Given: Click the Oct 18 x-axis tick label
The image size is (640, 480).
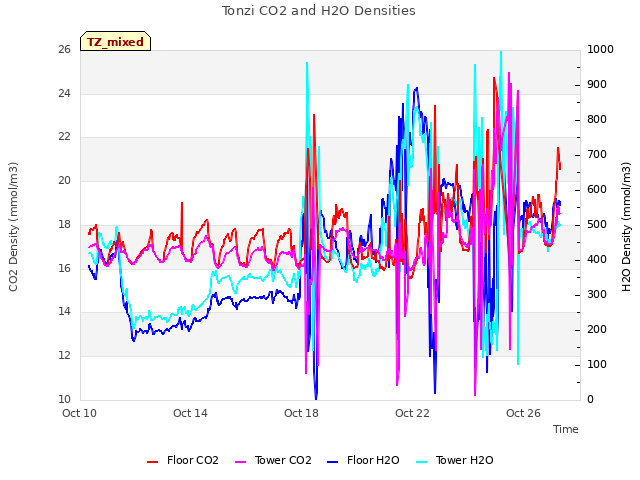Looking at the screenshot, I should pyautogui.click(x=301, y=413).
